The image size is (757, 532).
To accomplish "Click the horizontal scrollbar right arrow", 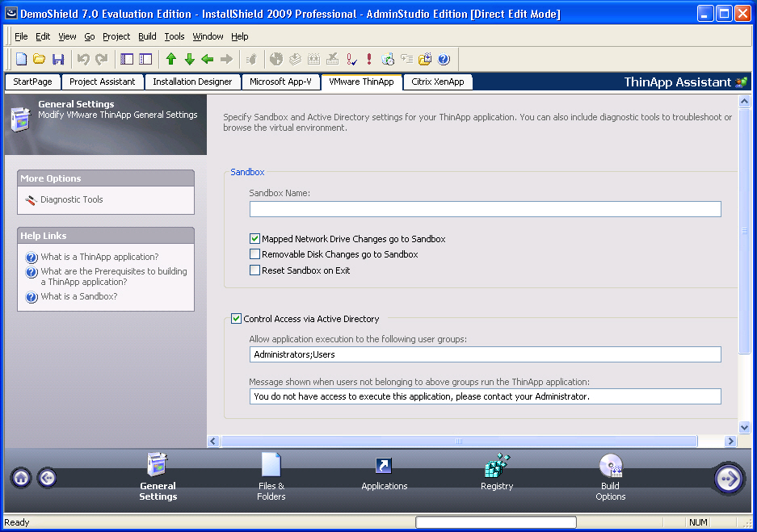I will 730,442.
